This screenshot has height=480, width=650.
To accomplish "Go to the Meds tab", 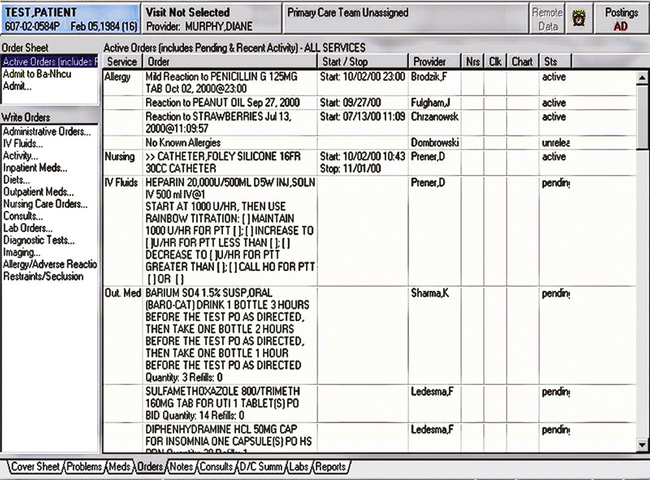I will pyautogui.click(x=119, y=467).
